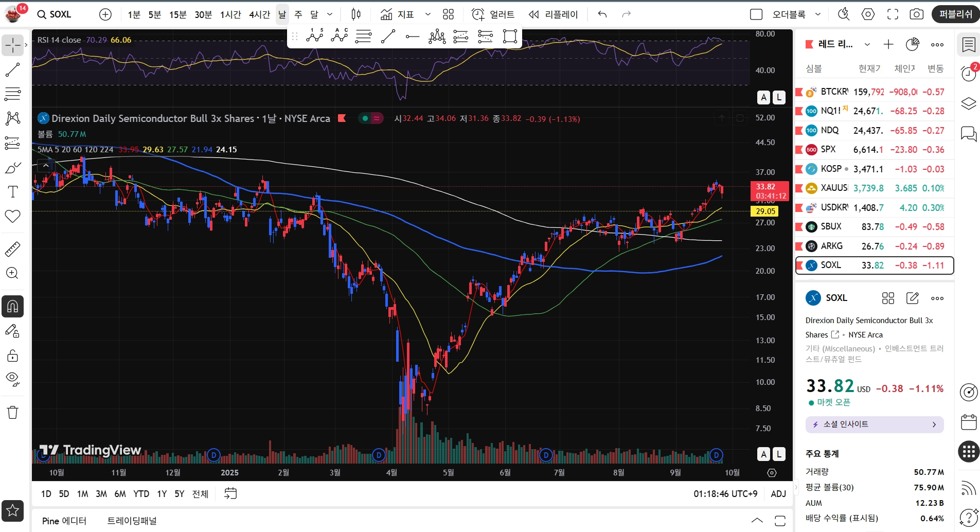Select the text annotation tool
This screenshot has width=980, height=532.
click(x=13, y=192)
